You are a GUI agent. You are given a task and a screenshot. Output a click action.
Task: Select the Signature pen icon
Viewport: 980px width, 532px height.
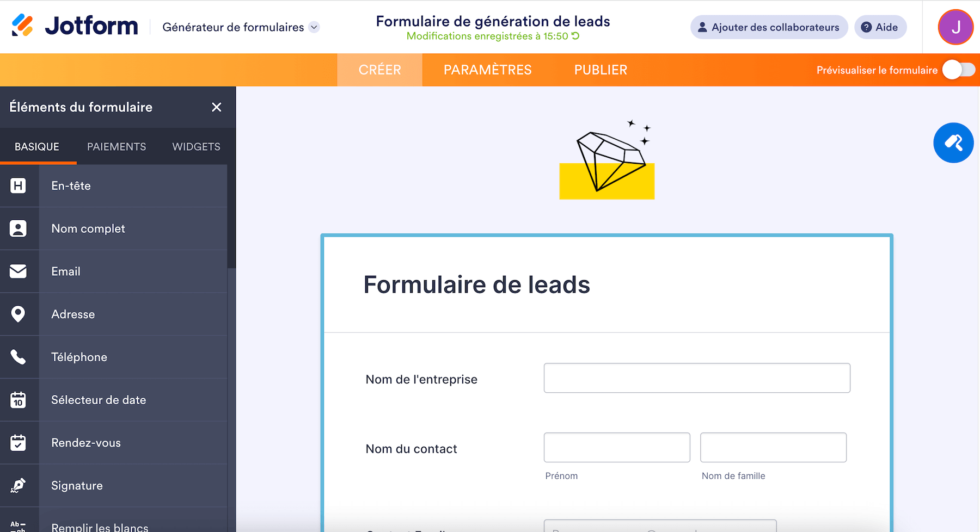pos(19,485)
